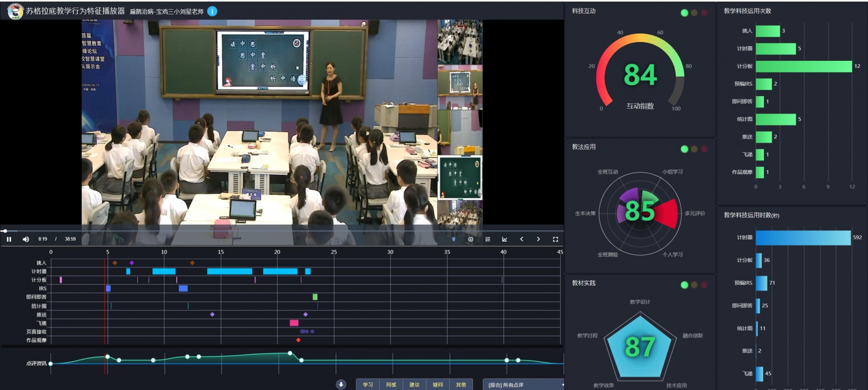
Task: Go to previous segment with left chevron
Action: 521,239
